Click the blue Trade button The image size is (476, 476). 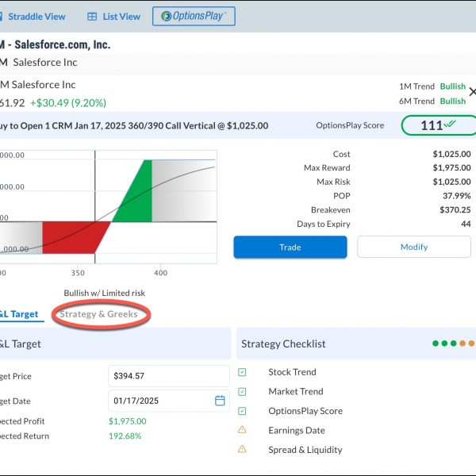coord(290,247)
